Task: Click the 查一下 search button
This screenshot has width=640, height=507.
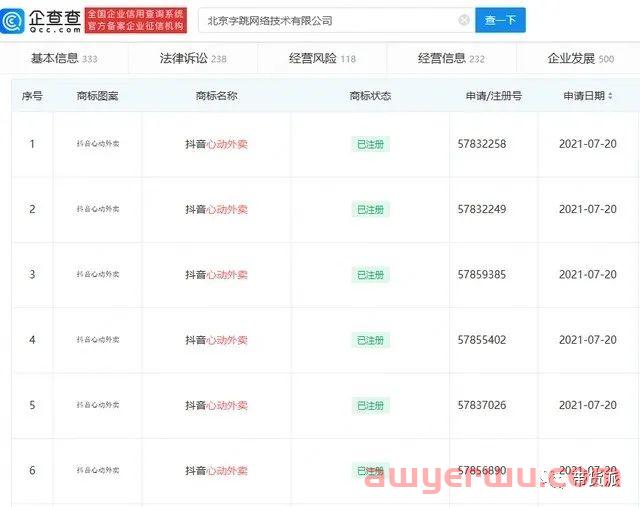Action: 500,20
